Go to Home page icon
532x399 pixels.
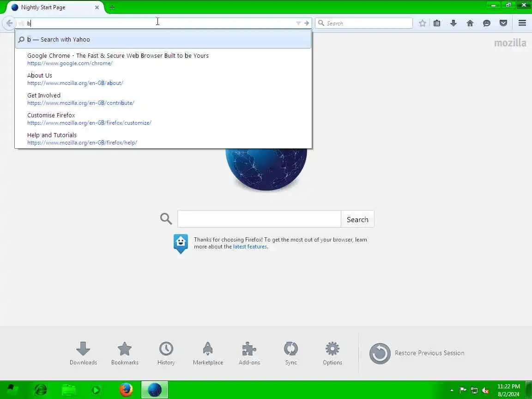coord(470,23)
